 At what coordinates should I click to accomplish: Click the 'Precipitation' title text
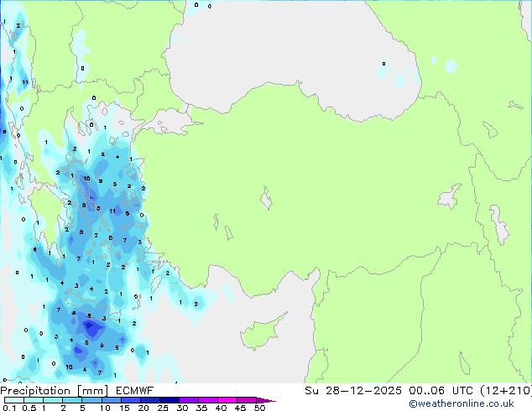[x=35, y=391]
